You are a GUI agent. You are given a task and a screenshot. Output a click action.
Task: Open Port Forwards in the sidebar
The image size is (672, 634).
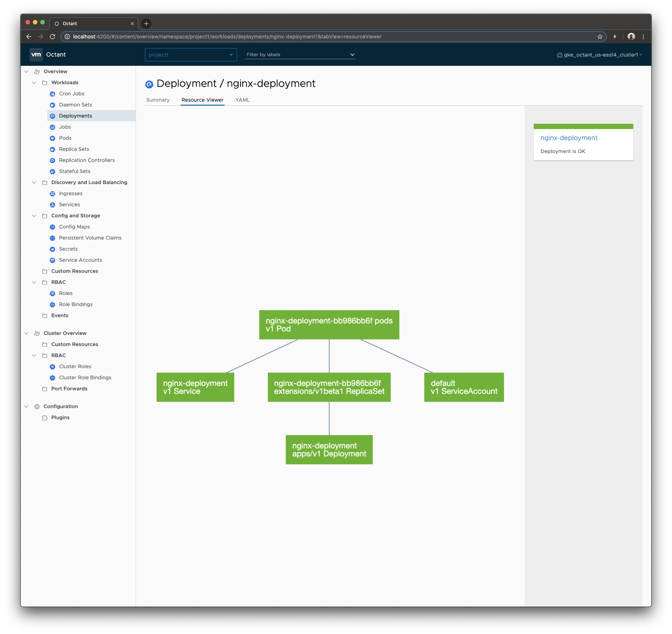(69, 389)
